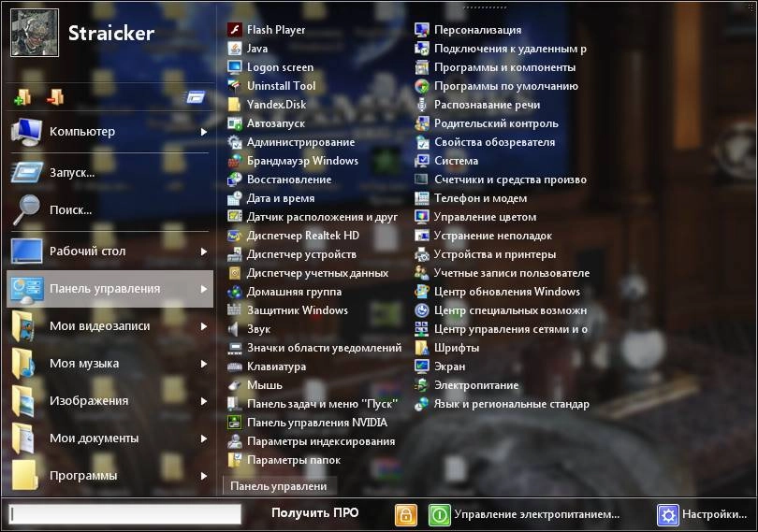This screenshot has height=532, width=758.
Task: Open Администрирование entry
Action: pyautogui.click(x=291, y=142)
